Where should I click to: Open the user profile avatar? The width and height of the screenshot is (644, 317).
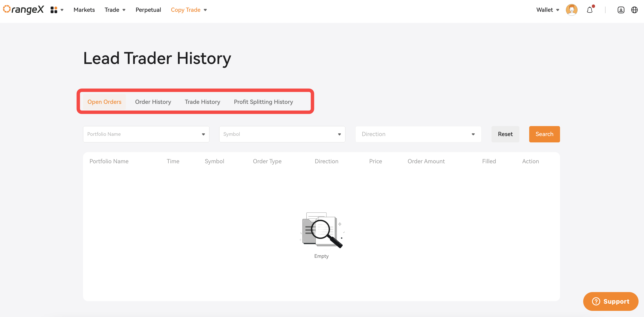coord(572,10)
